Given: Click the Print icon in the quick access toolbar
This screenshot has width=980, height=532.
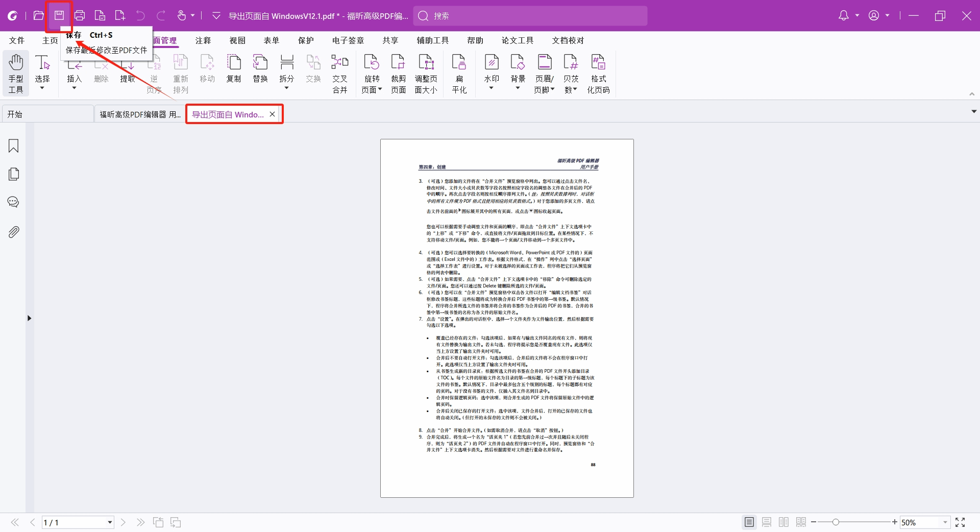Looking at the screenshot, I should click(x=80, y=15).
